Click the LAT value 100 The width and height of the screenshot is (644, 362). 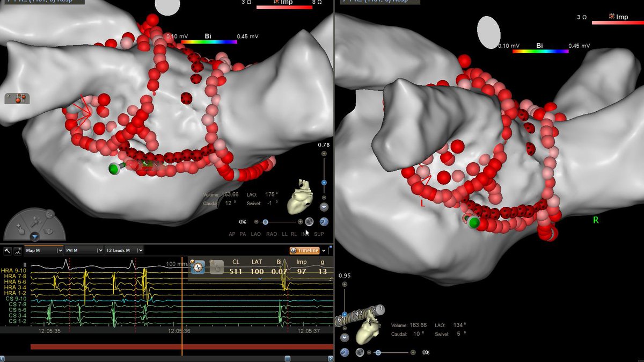pyautogui.click(x=257, y=271)
